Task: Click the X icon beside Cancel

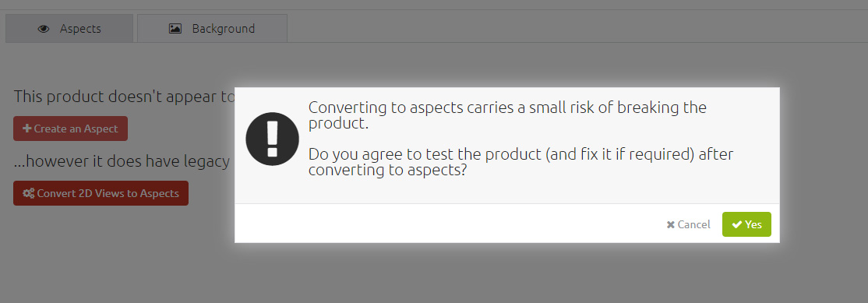Action: pos(670,224)
